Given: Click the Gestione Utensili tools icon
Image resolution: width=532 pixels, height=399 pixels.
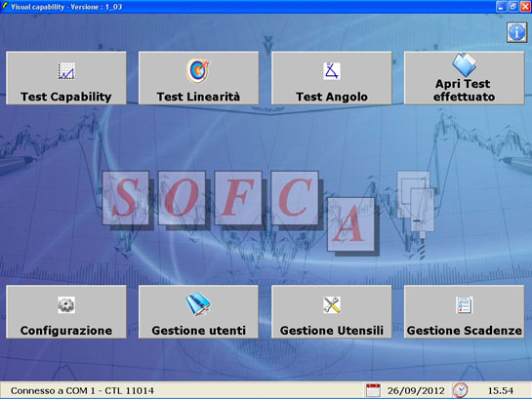Looking at the screenshot, I should (332, 304).
